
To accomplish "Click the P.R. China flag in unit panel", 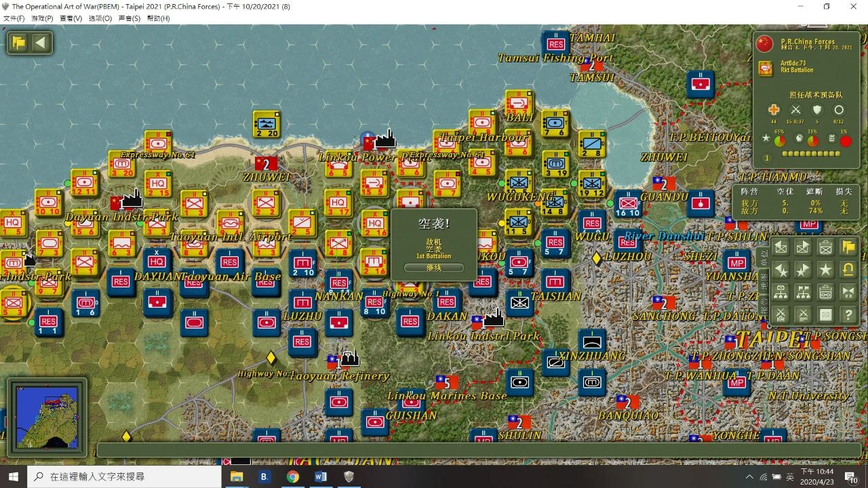I will (x=765, y=44).
